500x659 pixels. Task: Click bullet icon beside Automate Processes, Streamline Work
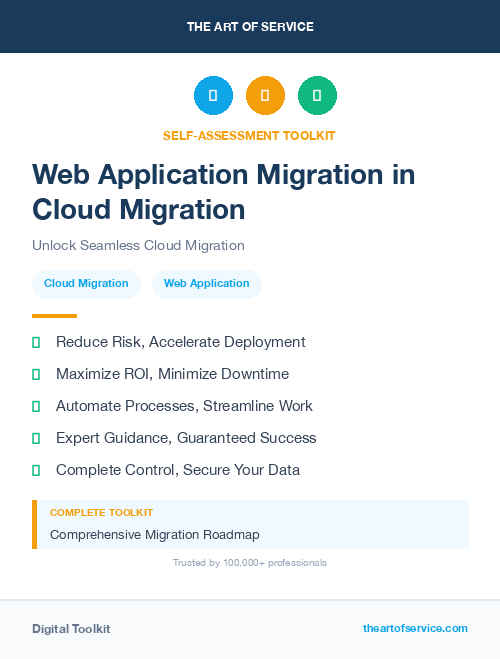[36, 406]
